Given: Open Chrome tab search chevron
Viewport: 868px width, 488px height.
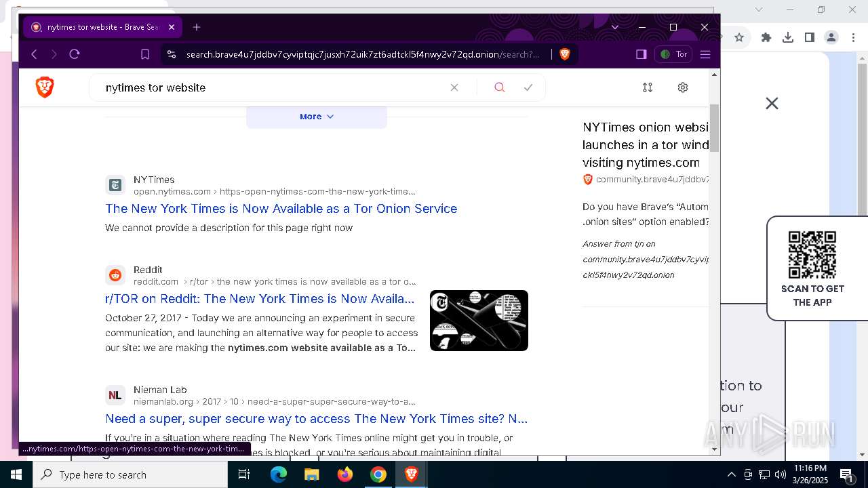Looking at the screenshot, I should pyautogui.click(x=759, y=9).
